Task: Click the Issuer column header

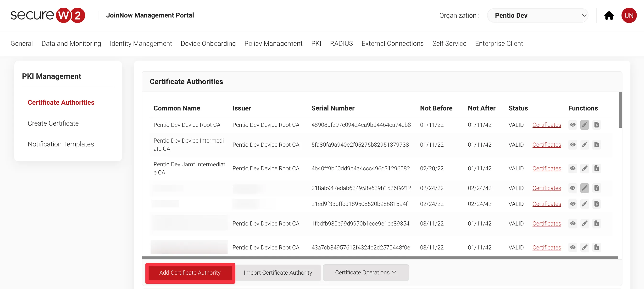Action: 242,108
